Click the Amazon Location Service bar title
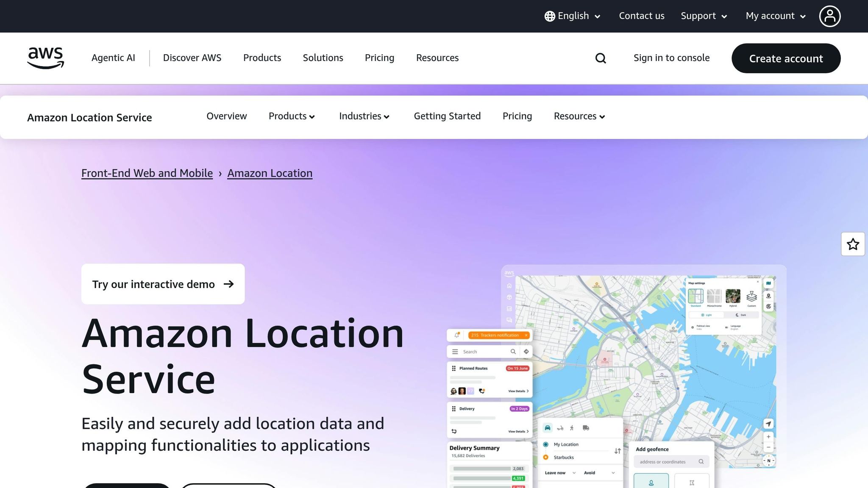The width and height of the screenshot is (868, 488). click(x=89, y=117)
